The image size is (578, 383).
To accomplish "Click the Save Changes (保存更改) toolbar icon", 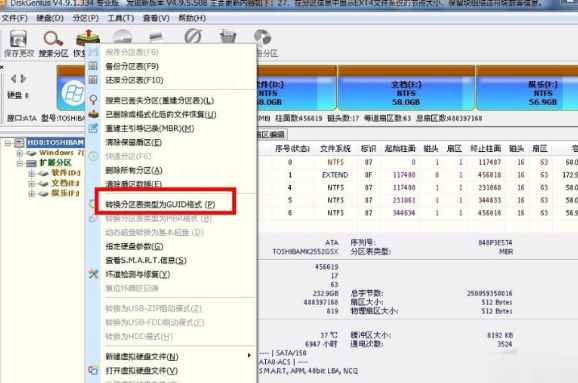I will 18,39.
